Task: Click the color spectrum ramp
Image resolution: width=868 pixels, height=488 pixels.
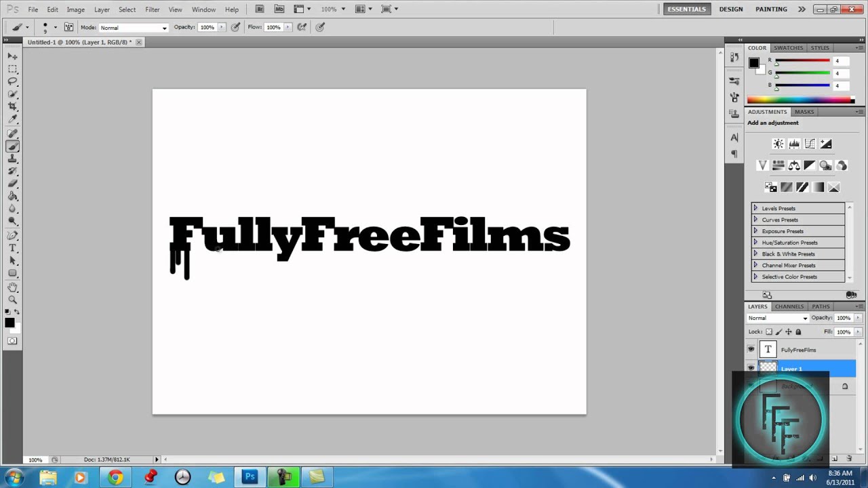Action: [x=800, y=100]
